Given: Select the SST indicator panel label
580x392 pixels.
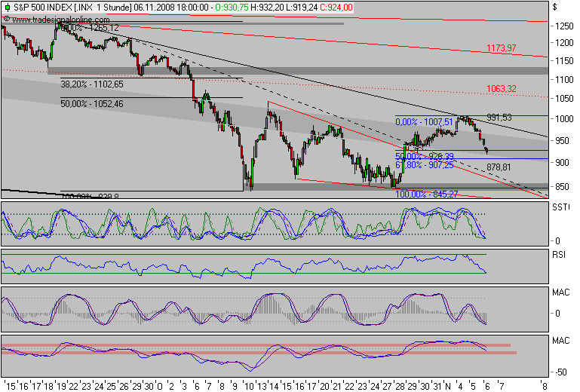Looking at the screenshot, I should (x=560, y=207).
